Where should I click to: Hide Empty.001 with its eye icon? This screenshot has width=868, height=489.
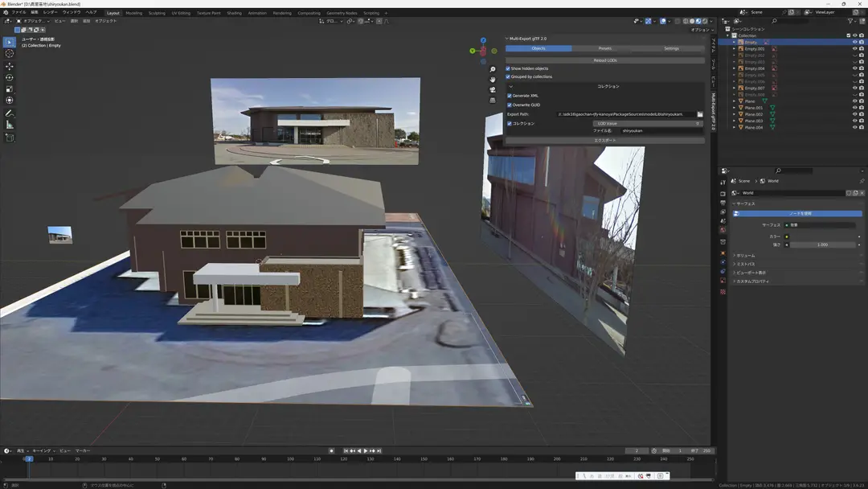tap(854, 49)
